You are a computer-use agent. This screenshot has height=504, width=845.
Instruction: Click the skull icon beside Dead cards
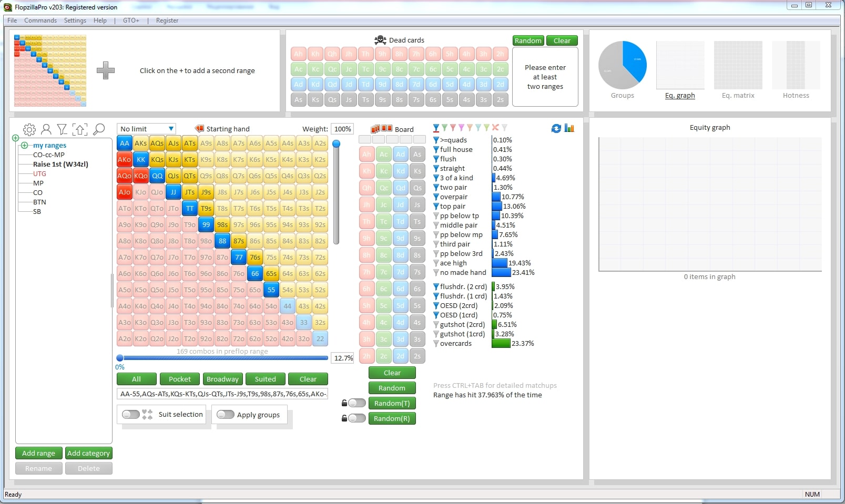click(x=380, y=40)
